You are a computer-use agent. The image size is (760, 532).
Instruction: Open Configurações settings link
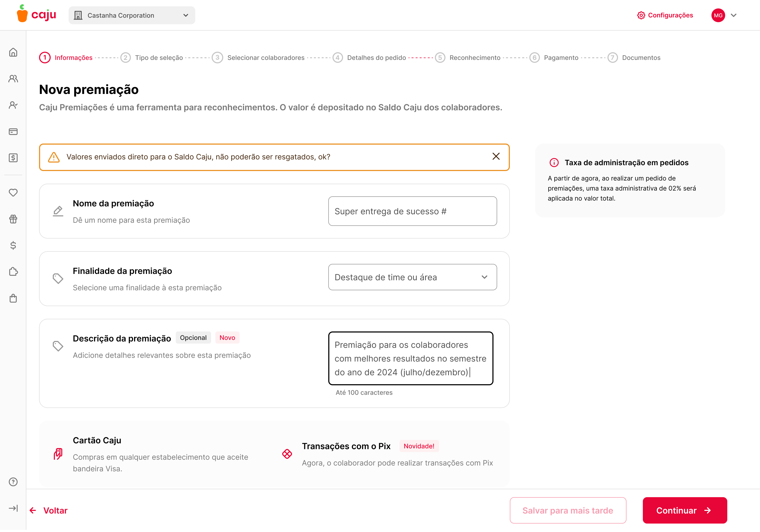[x=665, y=15]
